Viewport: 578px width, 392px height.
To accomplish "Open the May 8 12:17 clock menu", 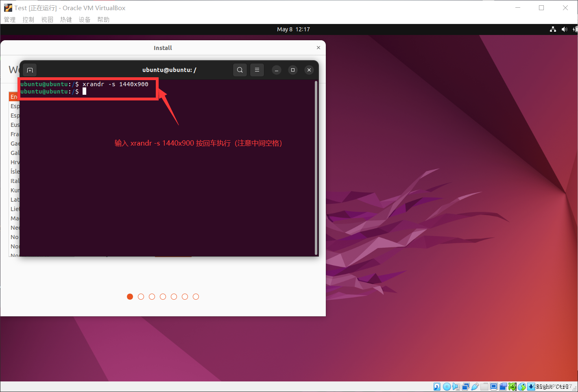I will point(293,29).
